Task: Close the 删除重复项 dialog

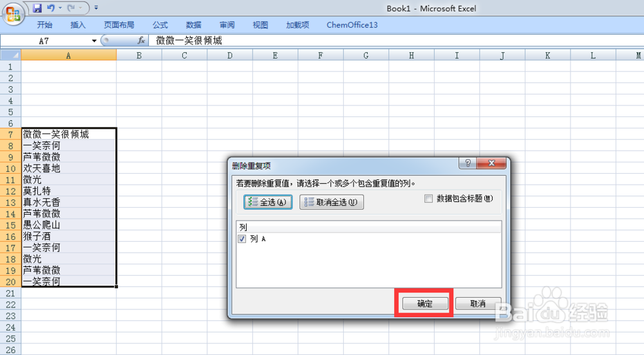Action: pos(491,163)
